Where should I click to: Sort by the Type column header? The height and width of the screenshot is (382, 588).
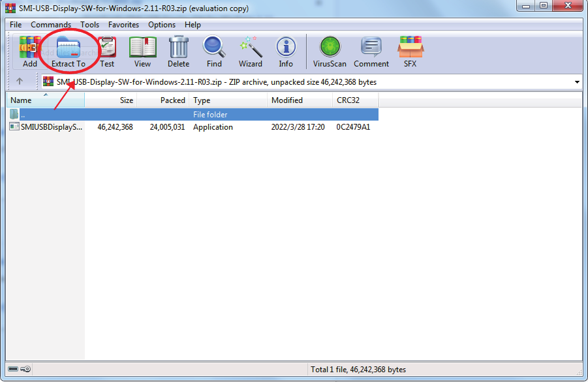(x=228, y=100)
